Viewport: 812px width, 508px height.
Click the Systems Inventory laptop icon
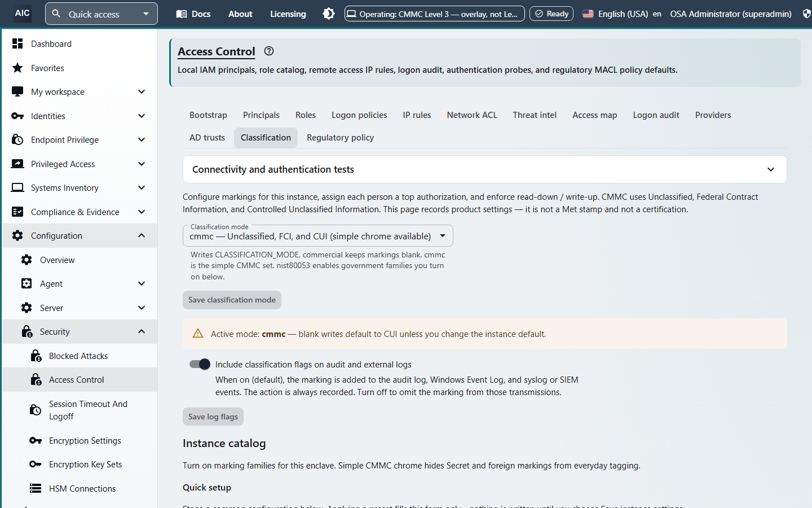(17, 187)
